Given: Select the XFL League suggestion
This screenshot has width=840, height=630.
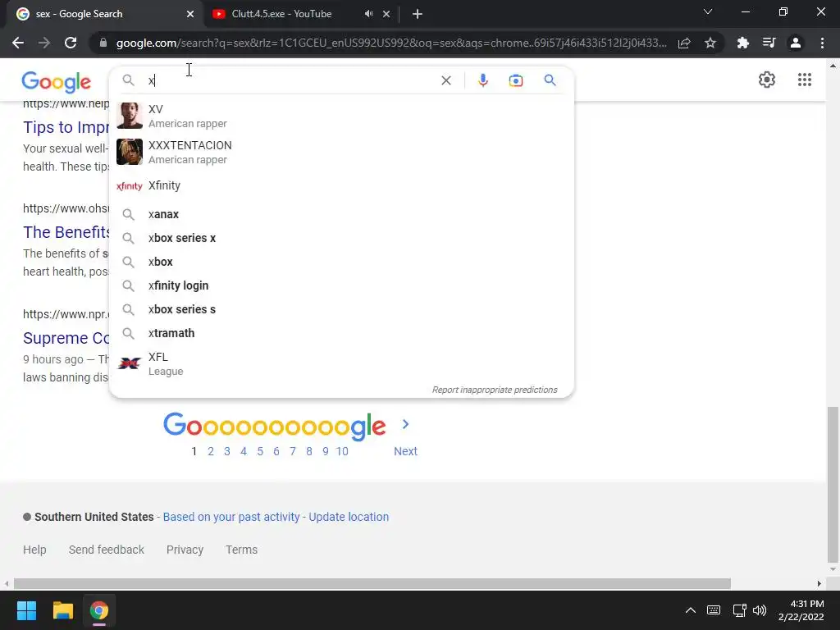Looking at the screenshot, I should (x=341, y=363).
